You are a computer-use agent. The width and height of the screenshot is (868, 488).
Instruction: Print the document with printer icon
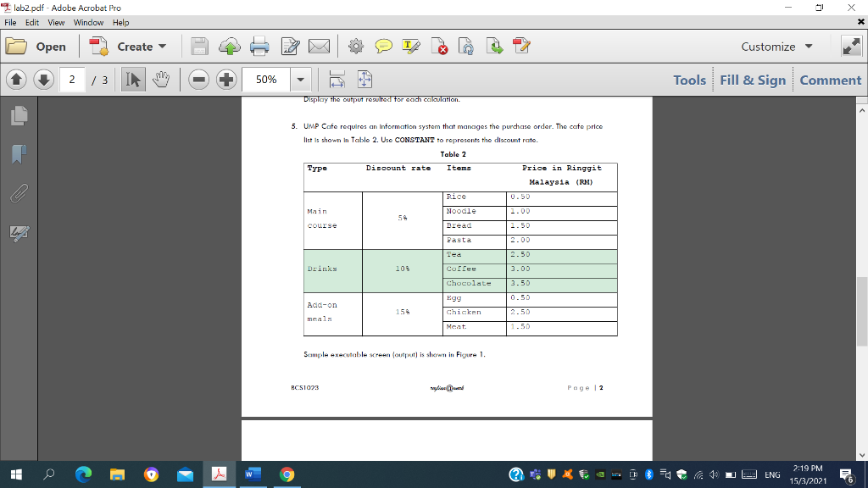pos(259,47)
